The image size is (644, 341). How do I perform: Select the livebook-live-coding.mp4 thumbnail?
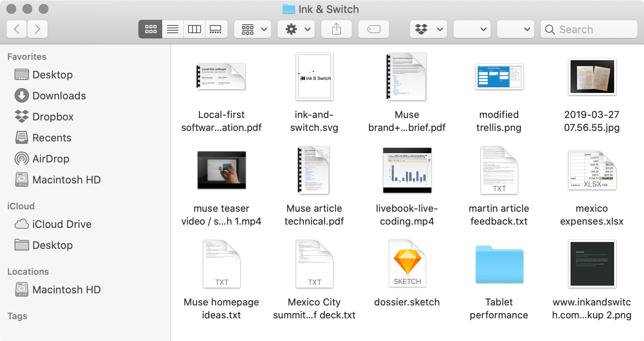[x=407, y=170]
